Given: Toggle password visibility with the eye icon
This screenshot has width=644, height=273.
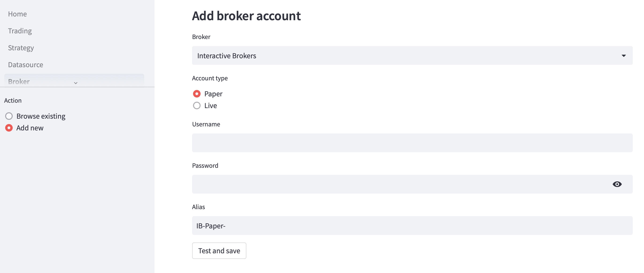Looking at the screenshot, I should pyautogui.click(x=617, y=184).
